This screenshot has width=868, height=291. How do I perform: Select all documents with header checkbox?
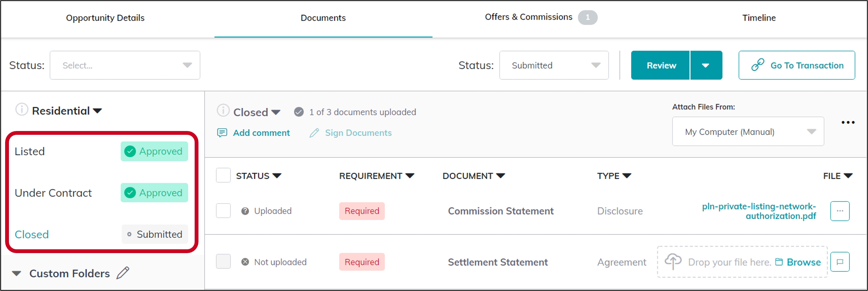223,175
